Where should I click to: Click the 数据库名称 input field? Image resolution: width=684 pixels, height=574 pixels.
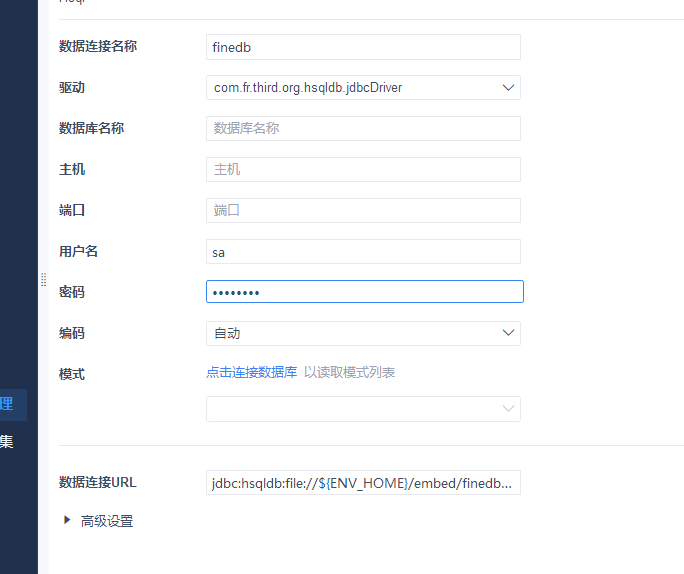(x=363, y=128)
